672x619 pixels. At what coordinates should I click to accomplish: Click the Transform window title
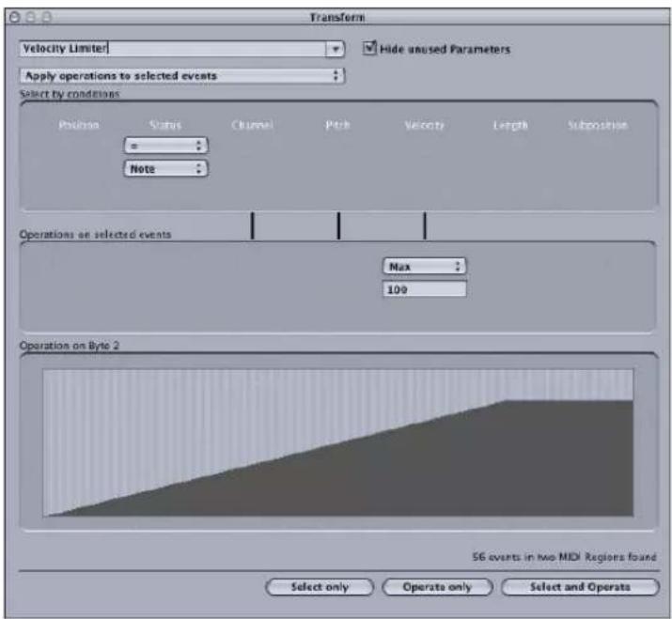point(337,17)
